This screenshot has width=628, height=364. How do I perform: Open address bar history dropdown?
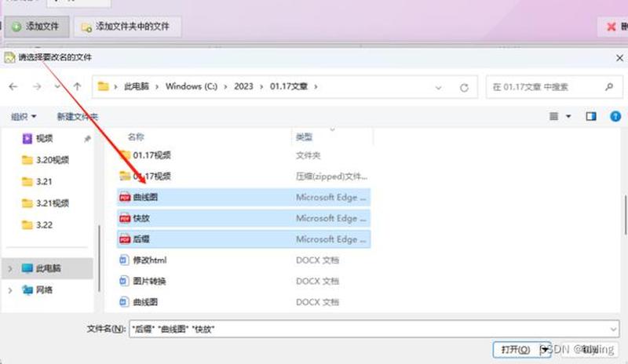(438, 87)
